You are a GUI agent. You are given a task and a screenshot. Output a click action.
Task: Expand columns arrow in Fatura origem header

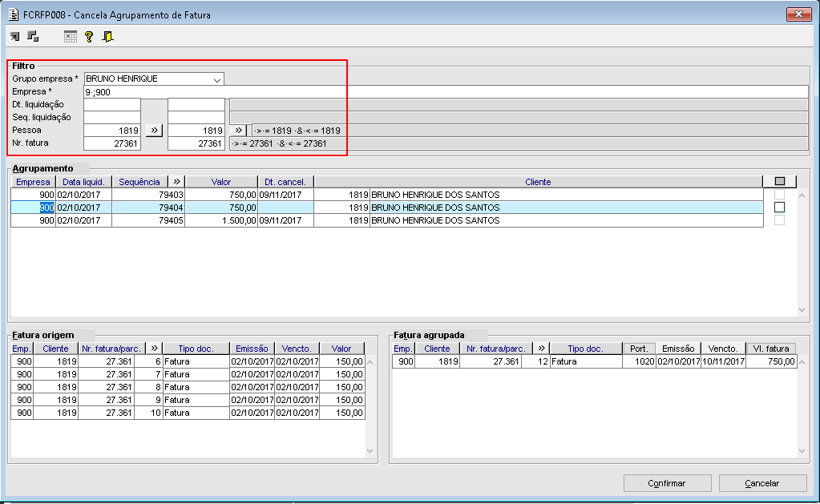(x=154, y=349)
